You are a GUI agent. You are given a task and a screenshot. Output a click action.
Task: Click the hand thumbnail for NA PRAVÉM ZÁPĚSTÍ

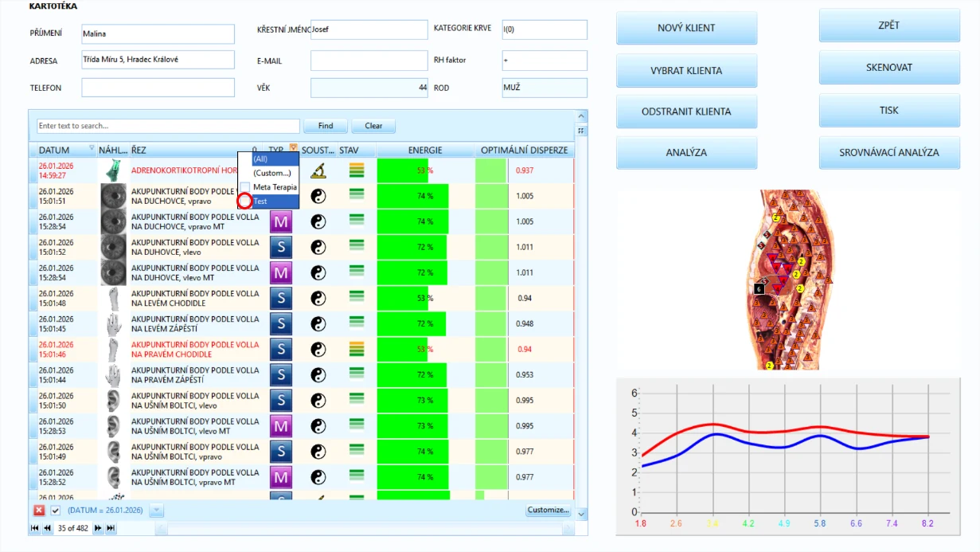point(114,374)
